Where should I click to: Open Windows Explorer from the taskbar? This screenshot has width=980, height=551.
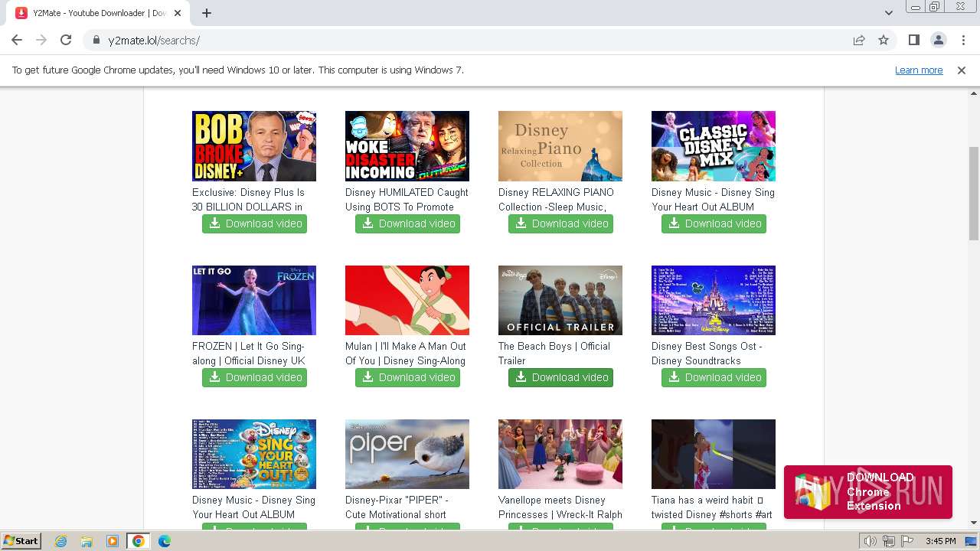pyautogui.click(x=87, y=541)
